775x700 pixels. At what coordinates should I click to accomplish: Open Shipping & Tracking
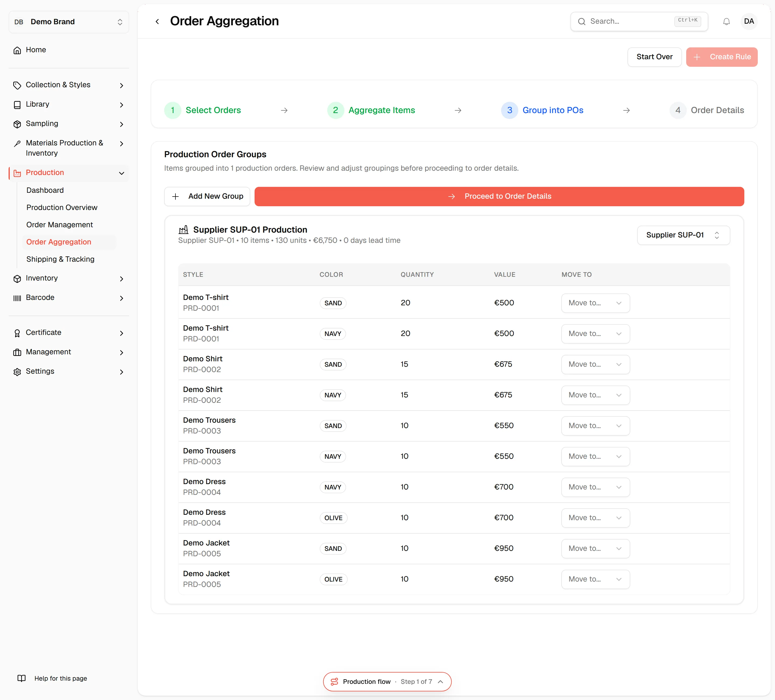[60, 259]
